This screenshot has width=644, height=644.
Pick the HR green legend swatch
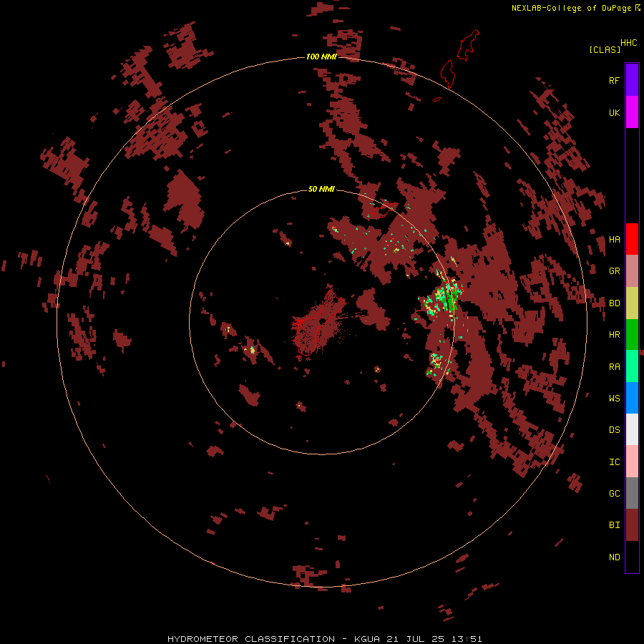[x=632, y=335]
